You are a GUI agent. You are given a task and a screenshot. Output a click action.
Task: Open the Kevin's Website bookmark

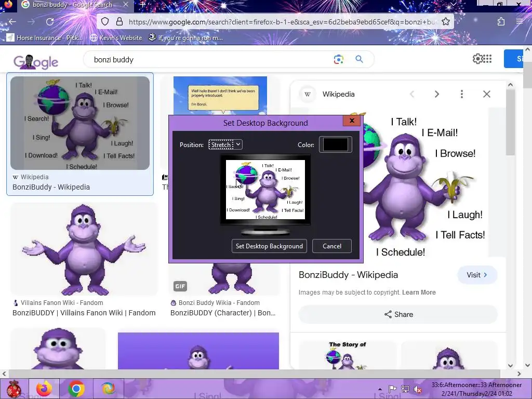[x=116, y=37]
